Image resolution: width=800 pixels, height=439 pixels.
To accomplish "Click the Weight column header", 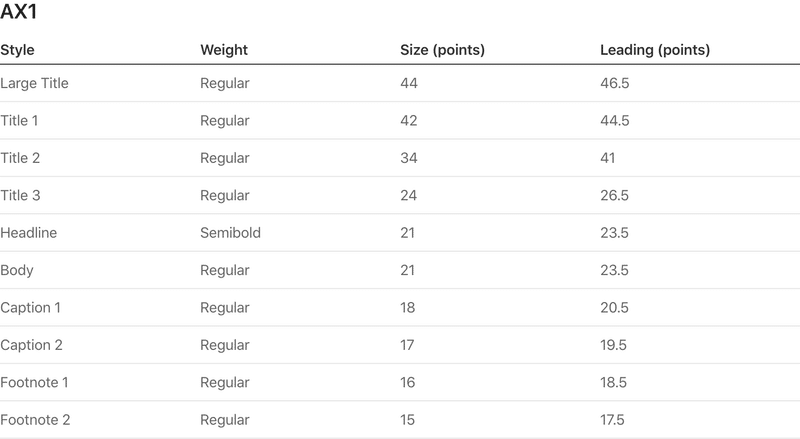I will tap(224, 50).
